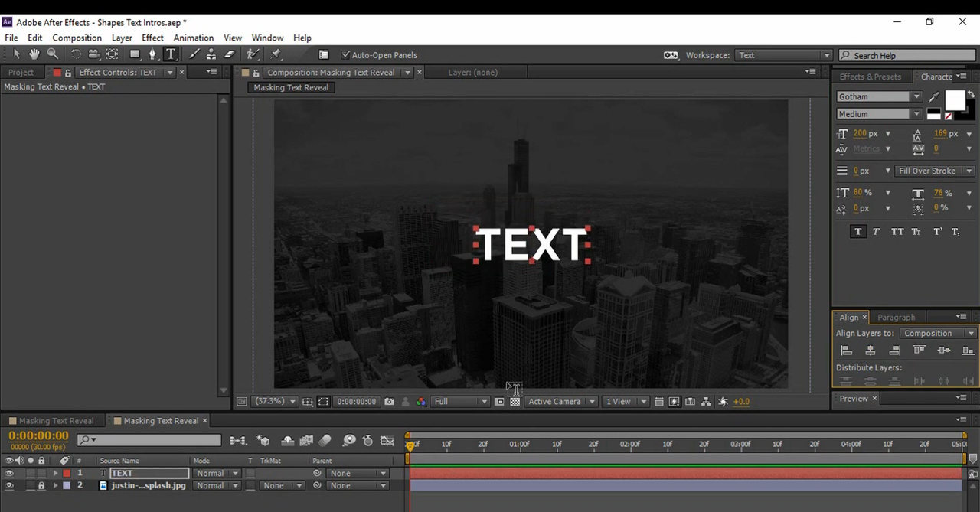Toggle Faux Bold text style
This screenshot has height=512, width=980.
[x=858, y=231]
